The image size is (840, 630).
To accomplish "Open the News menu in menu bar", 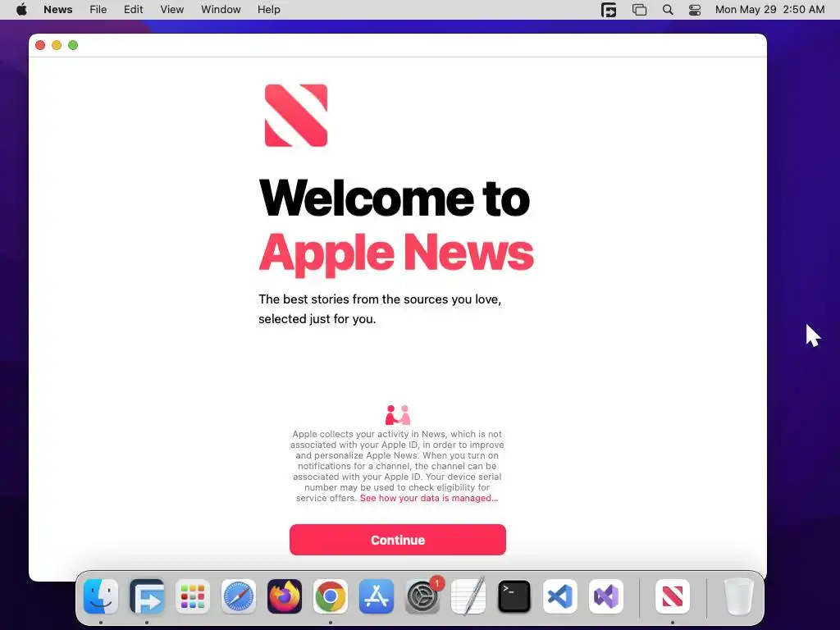I will pos(58,10).
